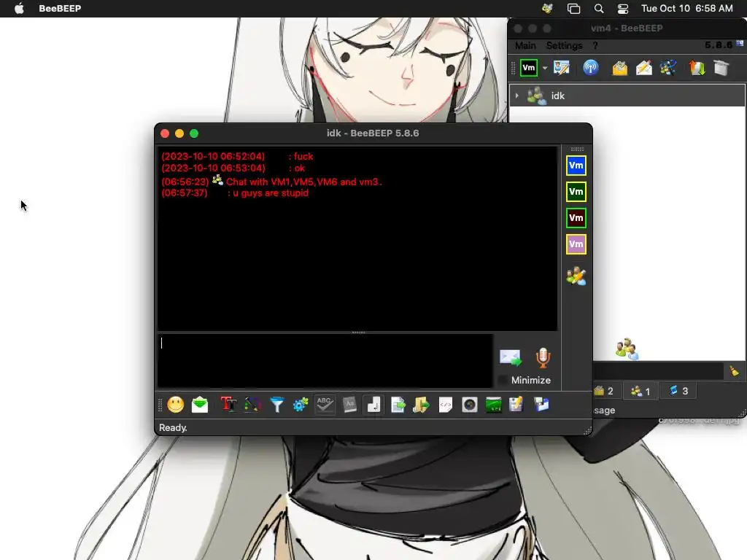Open the Apple menu
The image size is (747, 560).
tap(19, 8)
